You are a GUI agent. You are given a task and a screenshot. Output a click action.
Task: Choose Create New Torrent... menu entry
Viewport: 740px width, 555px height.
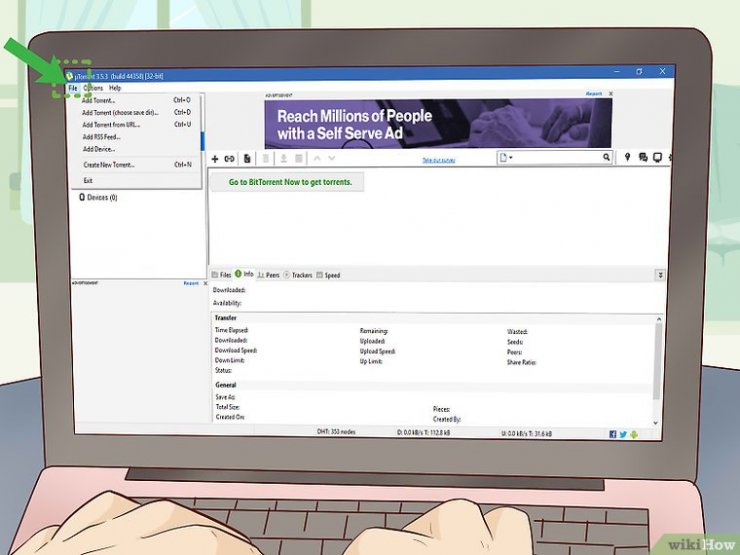pos(136,165)
